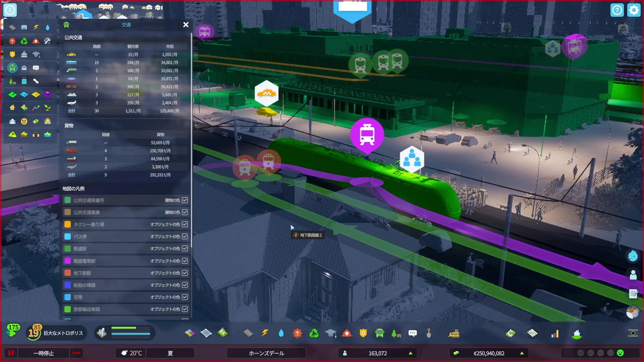Image resolution: width=644 pixels, height=362 pixels.
Task: Open the statistics bar chart icon
Action: tap(555, 334)
